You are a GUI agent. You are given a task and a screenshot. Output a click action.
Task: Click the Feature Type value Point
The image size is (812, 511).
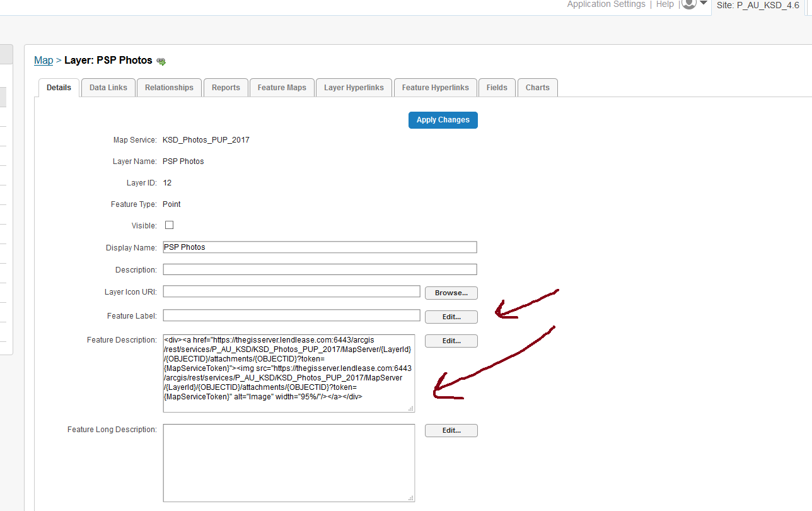171,204
